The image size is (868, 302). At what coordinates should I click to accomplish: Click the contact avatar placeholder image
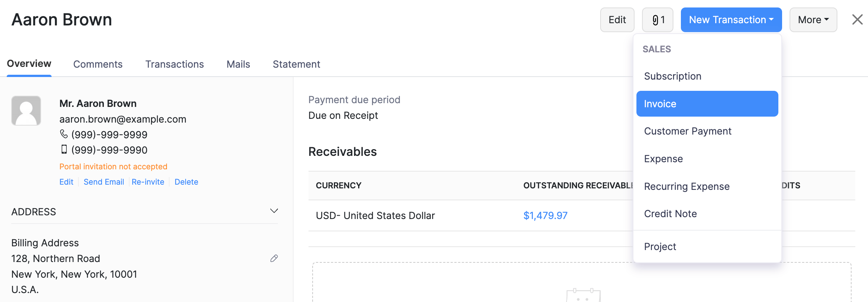(26, 110)
